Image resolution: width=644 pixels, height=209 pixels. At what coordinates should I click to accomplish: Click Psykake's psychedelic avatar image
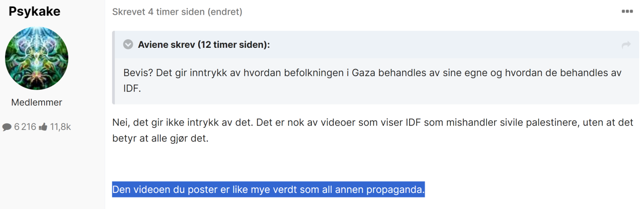[x=37, y=58]
